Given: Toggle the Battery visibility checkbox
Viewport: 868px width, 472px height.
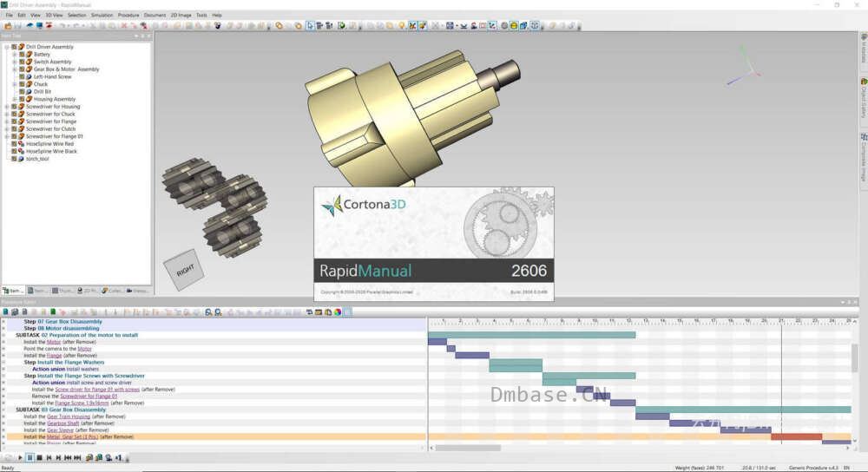Looking at the screenshot, I should [x=22, y=54].
